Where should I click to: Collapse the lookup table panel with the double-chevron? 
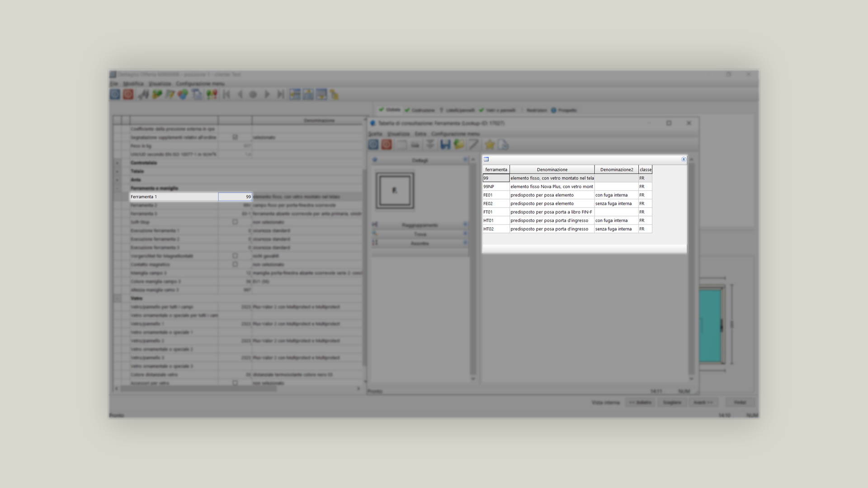pyautogui.click(x=683, y=159)
